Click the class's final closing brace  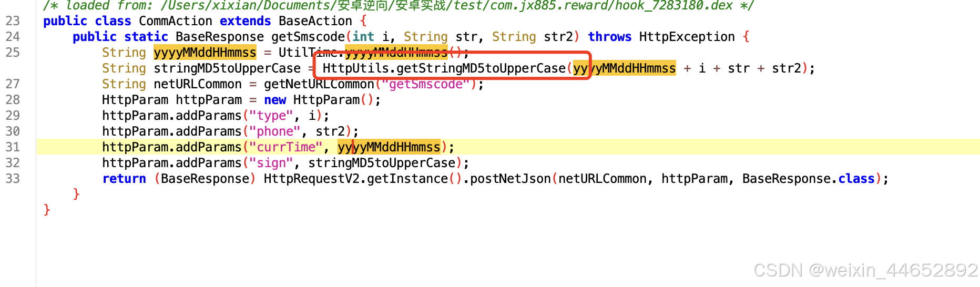pyautogui.click(x=47, y=210)
